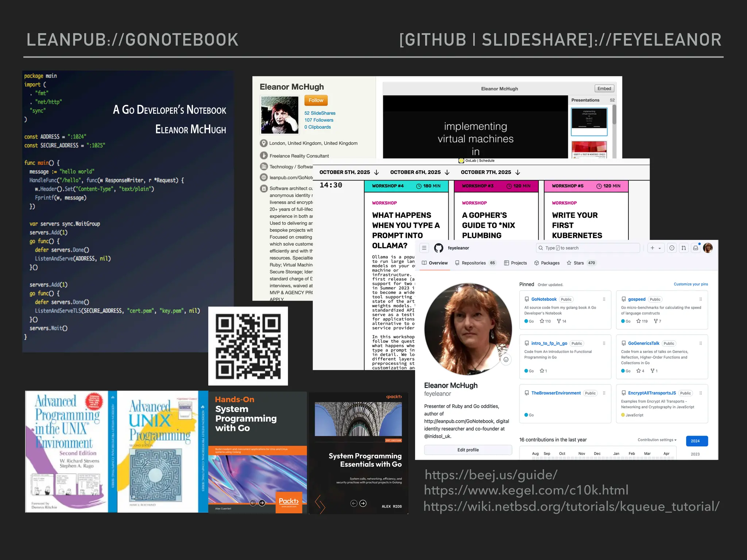
Task: Click the Customize your pins link
Action: (x=691, y=284)
